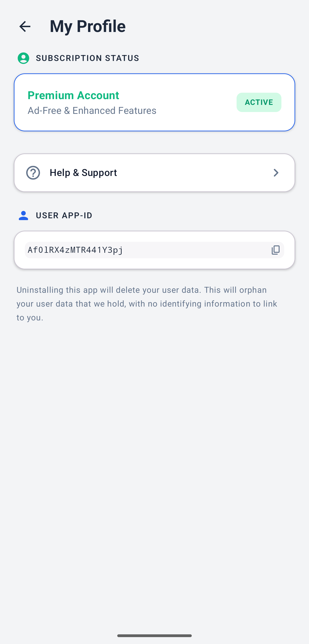Click the Ad-Free & Enhanced Features subtitle
This screenshot has height=644, width=309.
[x=92, y=110]
